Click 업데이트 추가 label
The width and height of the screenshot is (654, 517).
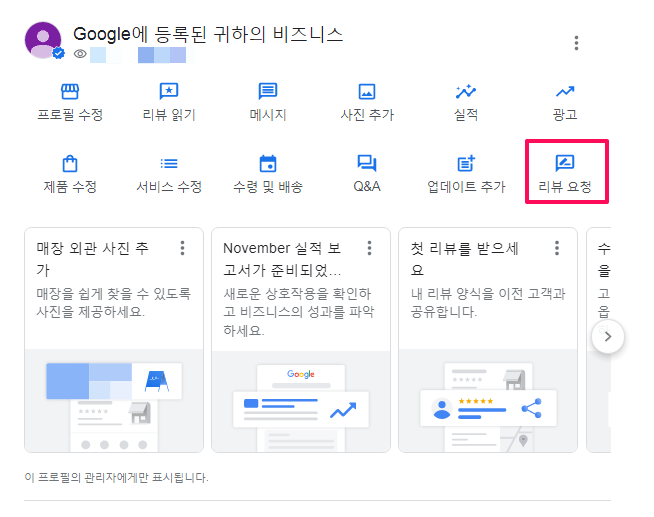click(466, 187)
